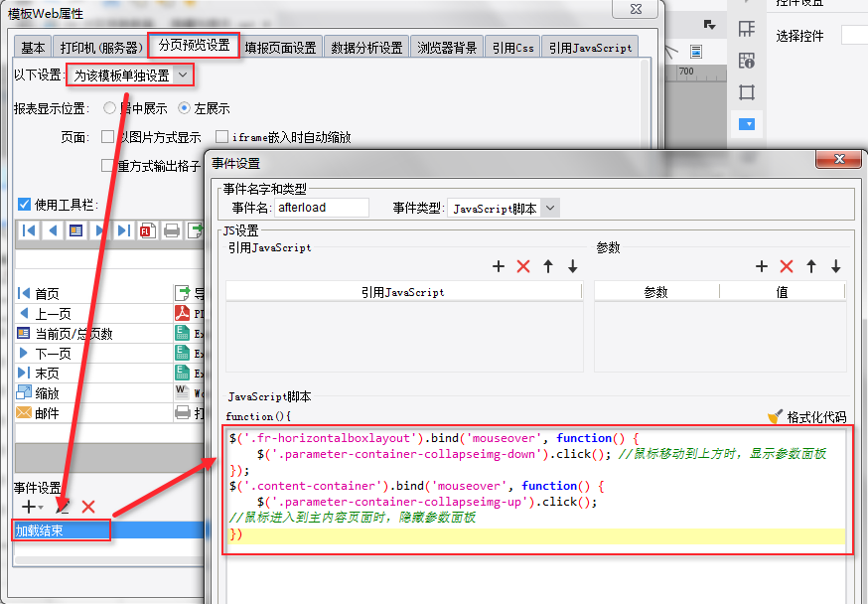This screenshot has height=604, width=868.
Task: Select 缩放 toolbar item in list
Action: (94, 393)
